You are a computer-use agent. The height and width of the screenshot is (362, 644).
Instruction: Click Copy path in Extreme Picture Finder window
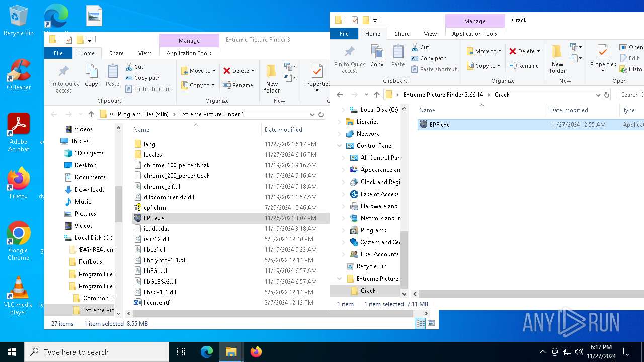[x=143, y=78]
